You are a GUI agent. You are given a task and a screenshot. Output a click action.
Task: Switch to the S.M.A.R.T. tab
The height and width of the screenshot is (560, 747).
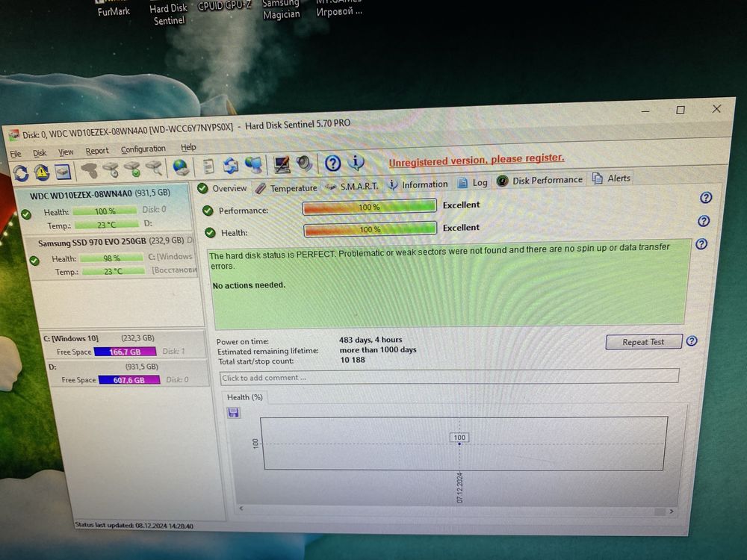click(x=352, y=186)
